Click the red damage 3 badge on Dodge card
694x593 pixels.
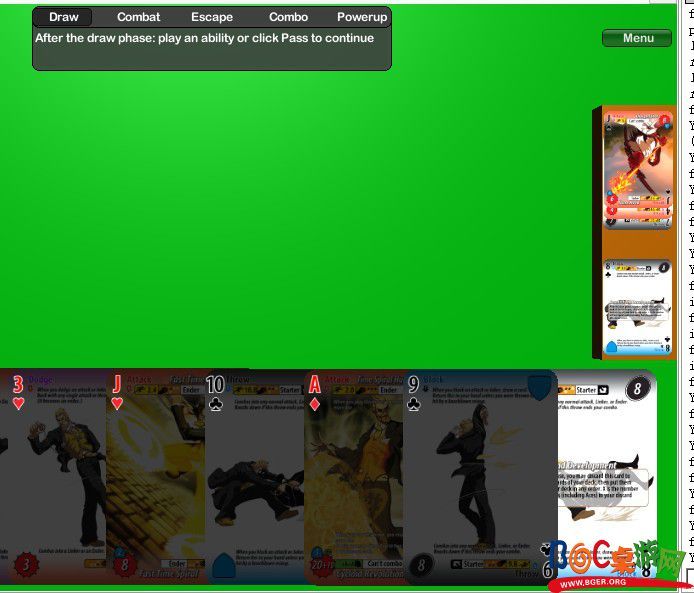[26, 565]
